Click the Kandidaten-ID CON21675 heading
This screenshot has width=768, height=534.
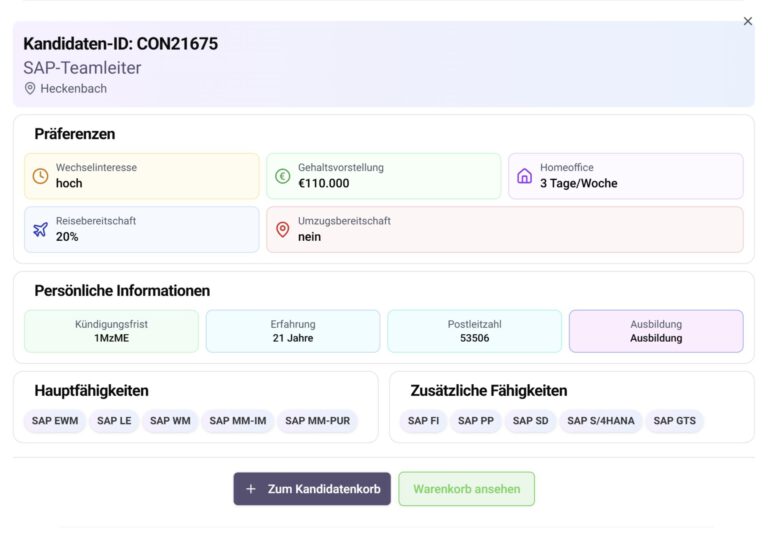121,44
